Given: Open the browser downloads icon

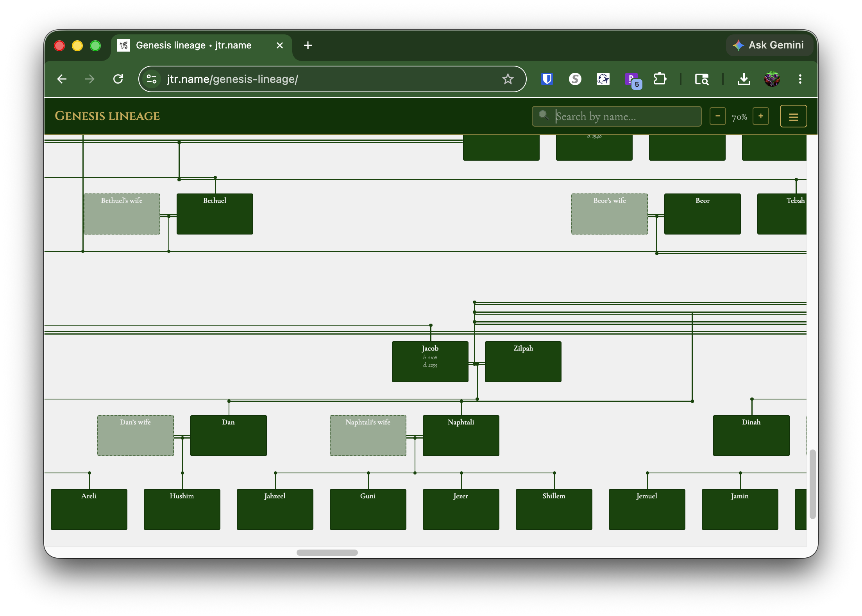Looking at the screenshot, I should tap(744, 79).
